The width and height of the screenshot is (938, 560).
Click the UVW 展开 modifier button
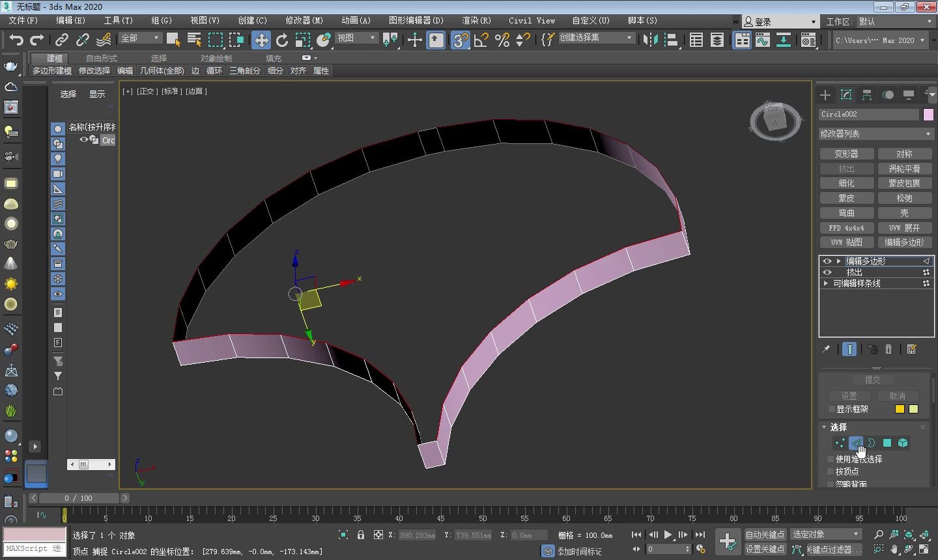904,228
